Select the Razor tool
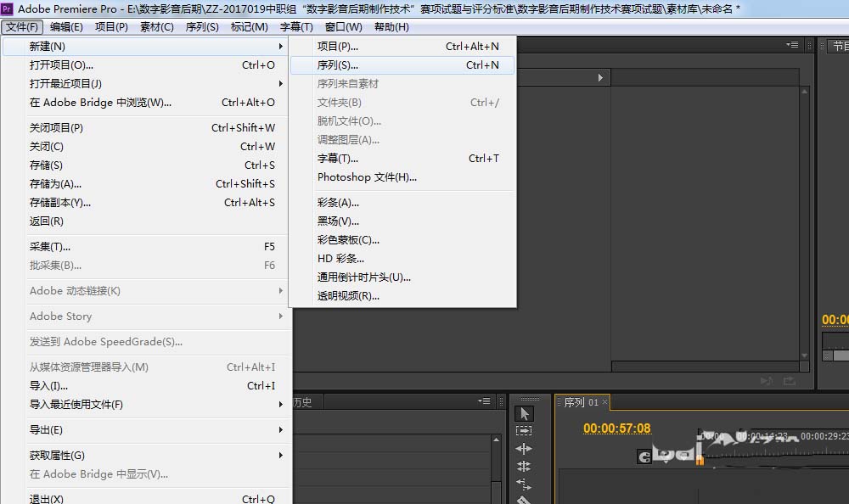 coord(524,500)
